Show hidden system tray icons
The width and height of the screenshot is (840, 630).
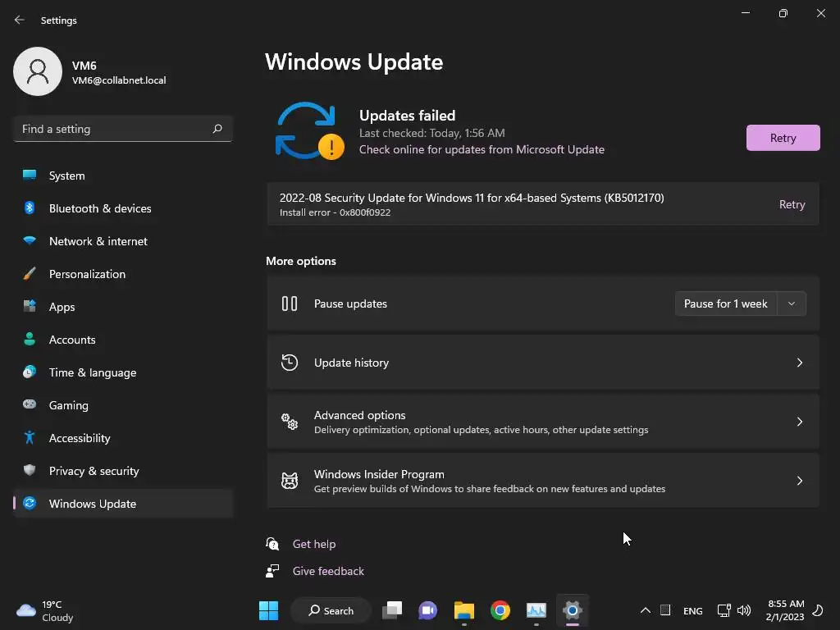pos(646,610)
